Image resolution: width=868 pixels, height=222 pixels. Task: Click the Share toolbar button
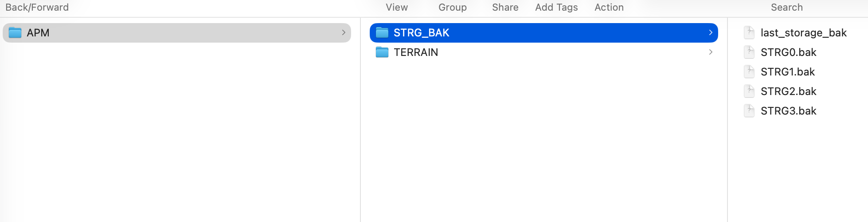tap(505, 8)
